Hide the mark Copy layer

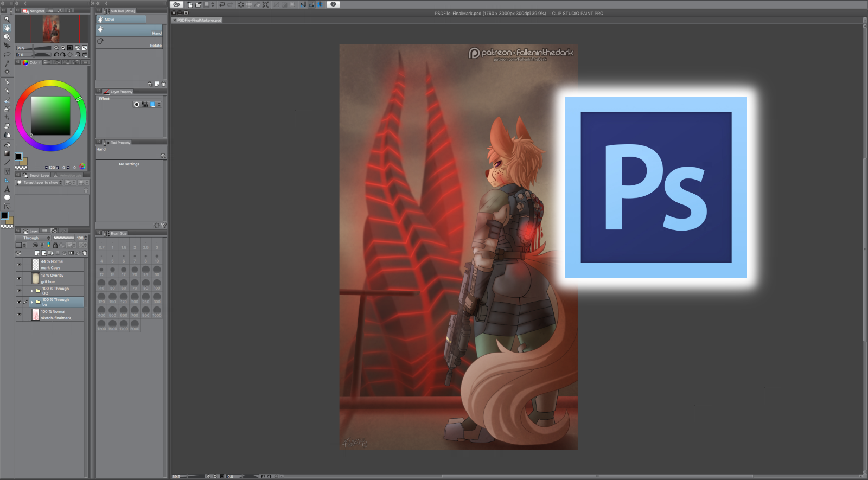point(20,265)
